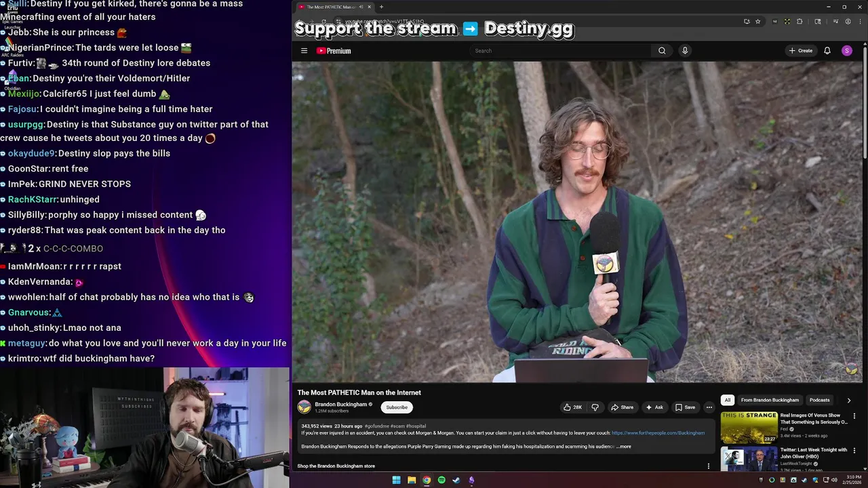This screenshot has width=868, height=488.
Task: Go to YouTube Premium home logo
Action: click(334, 51)
